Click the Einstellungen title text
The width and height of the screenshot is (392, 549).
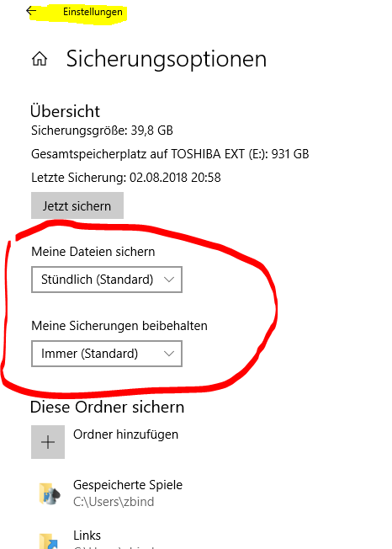(93, 12)
